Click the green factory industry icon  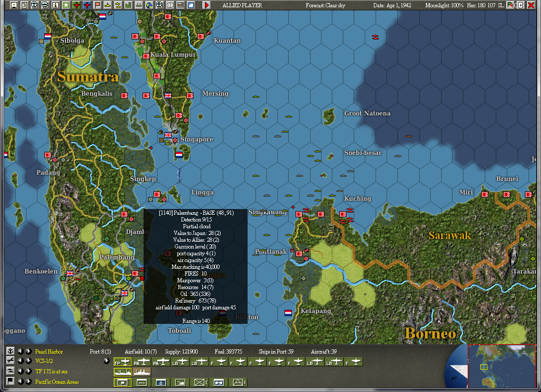(x=128, y=5)
